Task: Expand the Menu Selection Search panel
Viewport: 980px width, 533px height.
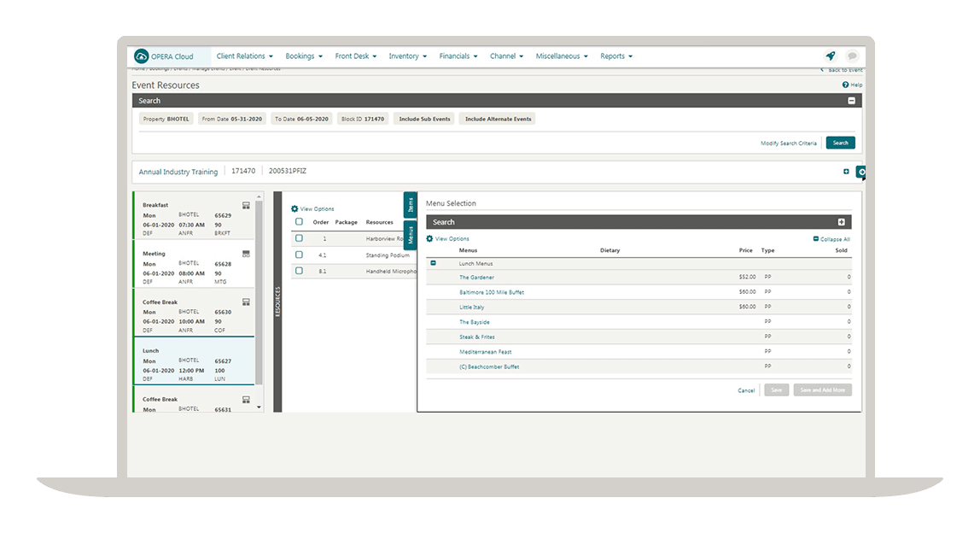Action: [x=841, y=222]
